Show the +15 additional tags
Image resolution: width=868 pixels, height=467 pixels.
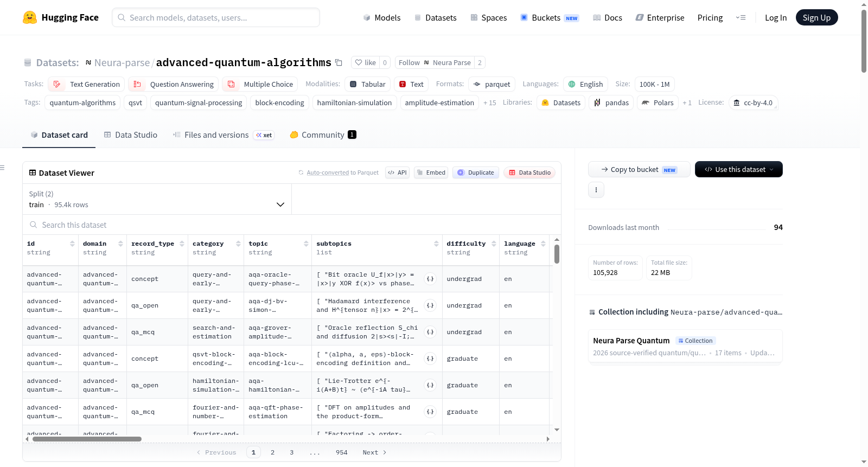490,103
